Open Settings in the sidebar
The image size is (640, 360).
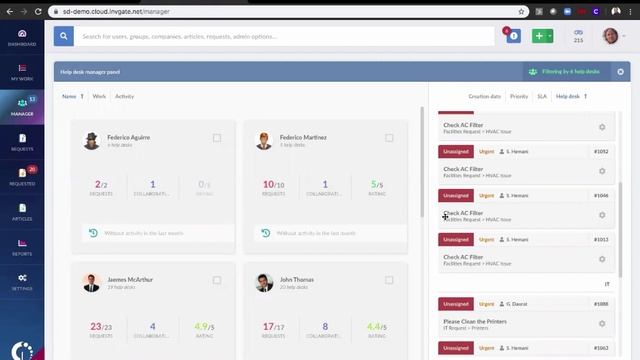point(22,282)
